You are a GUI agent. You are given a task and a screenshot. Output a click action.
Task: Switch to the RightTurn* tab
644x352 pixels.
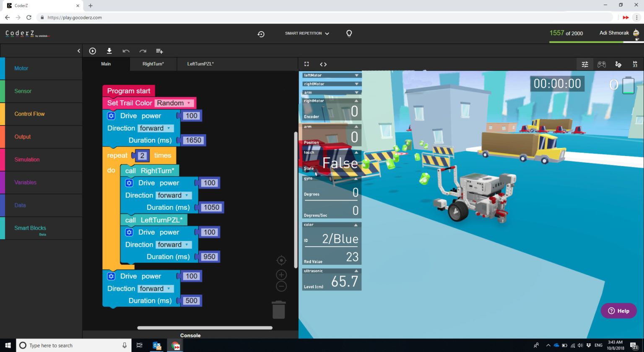click(x=153, y=64)
